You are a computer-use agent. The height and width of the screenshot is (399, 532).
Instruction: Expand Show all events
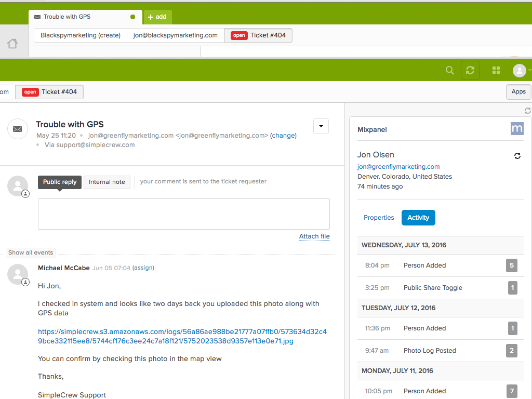[x=31, y=252]
